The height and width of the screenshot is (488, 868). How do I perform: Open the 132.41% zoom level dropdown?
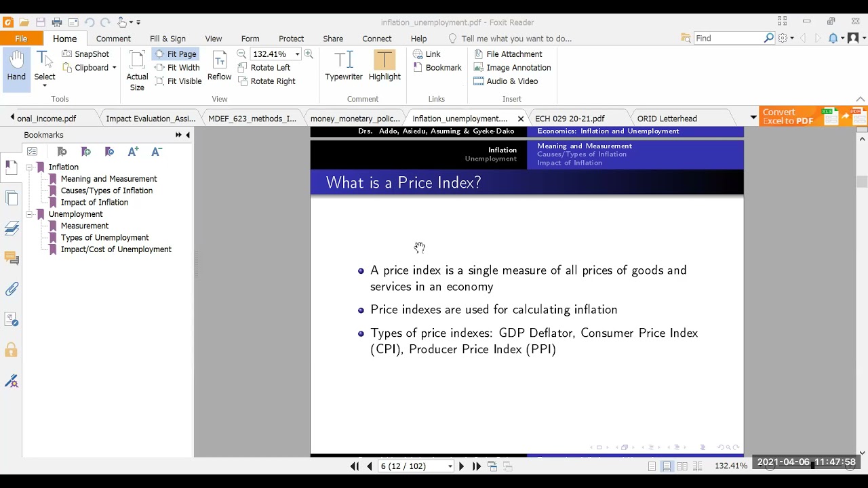[297, 54]
